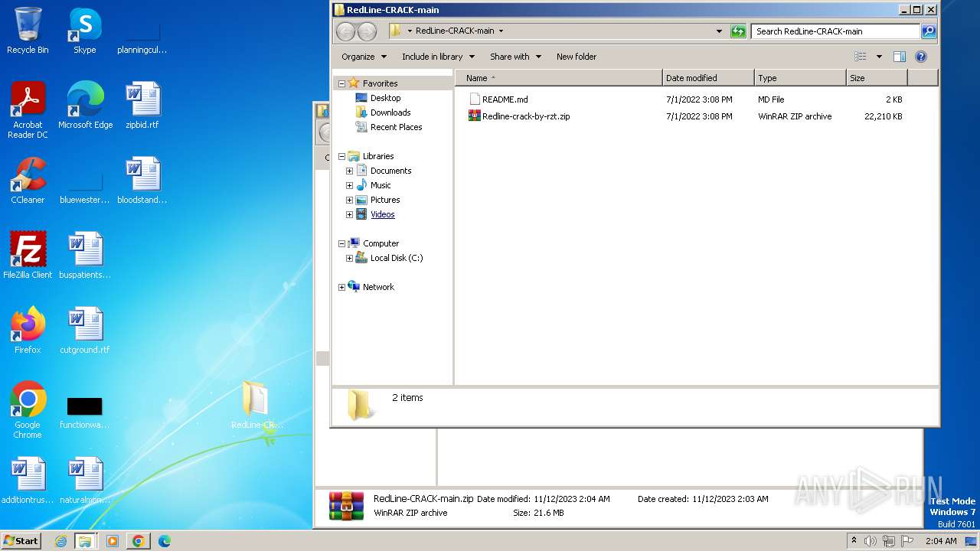Expand the Pictures library node

pos(349,200)
